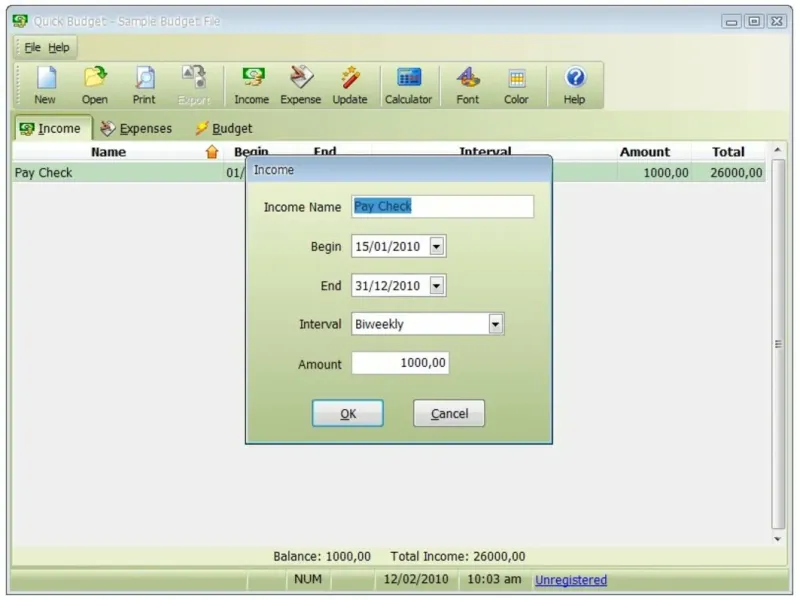Open the End date picker dropdown
The image size is (800, 600).
click(437, 286)
